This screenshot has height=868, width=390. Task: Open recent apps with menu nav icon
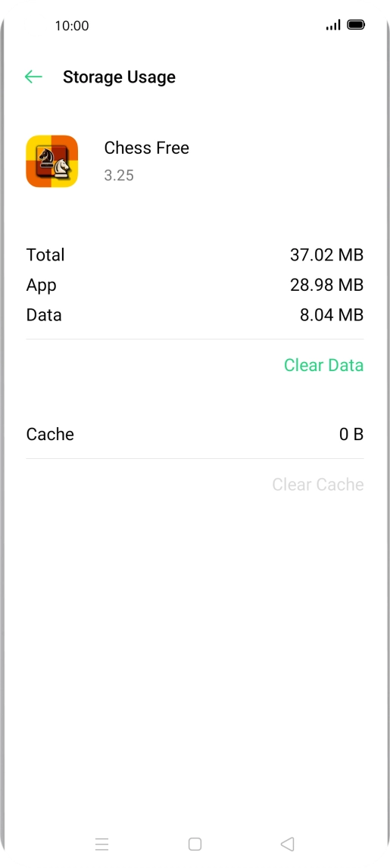(x=101, y=844)
